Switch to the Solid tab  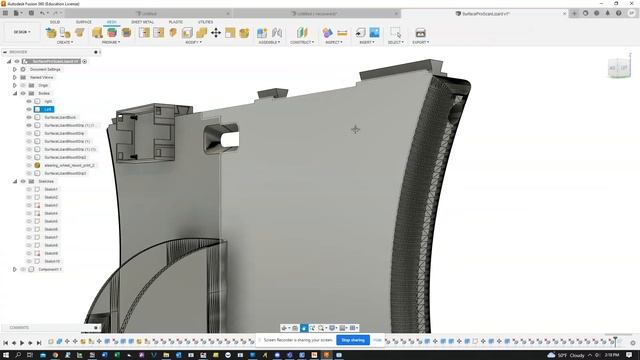click(55, 22)
